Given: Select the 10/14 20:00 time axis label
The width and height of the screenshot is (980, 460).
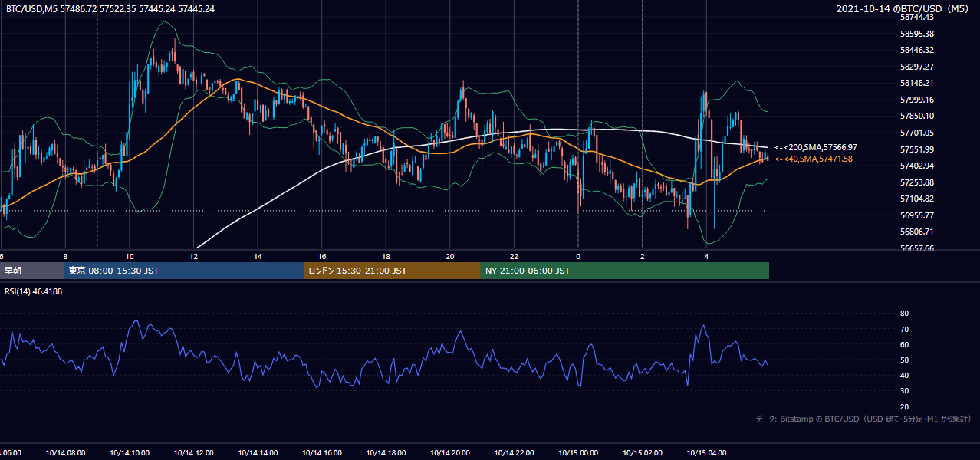Looking at the screenshot, I should [x=450, y=453].
